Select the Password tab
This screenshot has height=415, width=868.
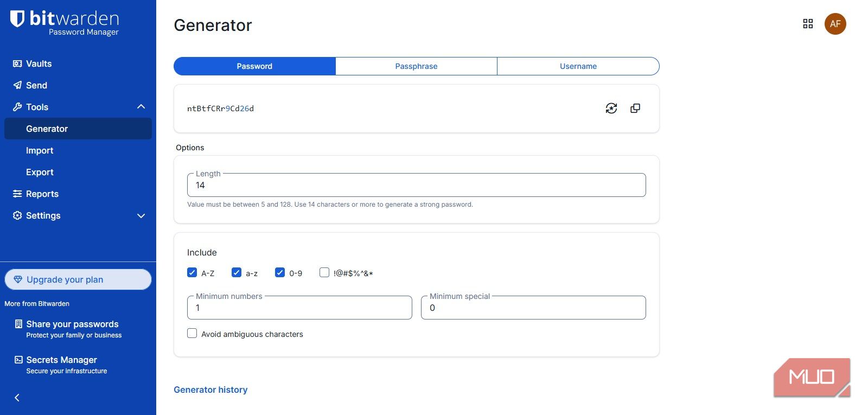254,66
